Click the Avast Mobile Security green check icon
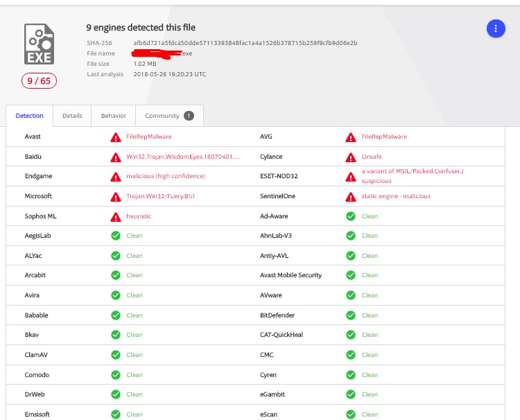520x420 pixels. [351, 275]
